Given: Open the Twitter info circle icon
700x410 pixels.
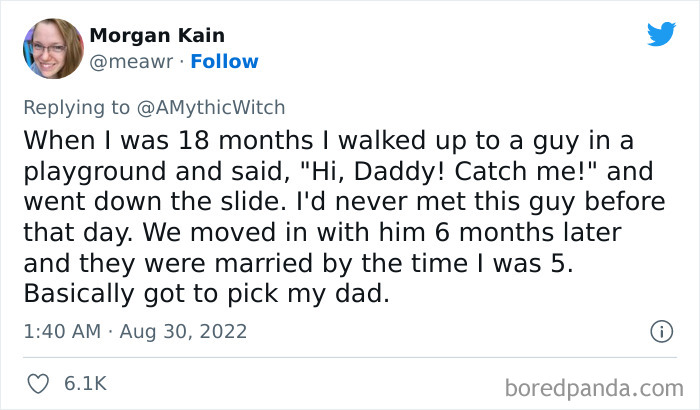Looking at the screenshot, I should pos(660,331).
